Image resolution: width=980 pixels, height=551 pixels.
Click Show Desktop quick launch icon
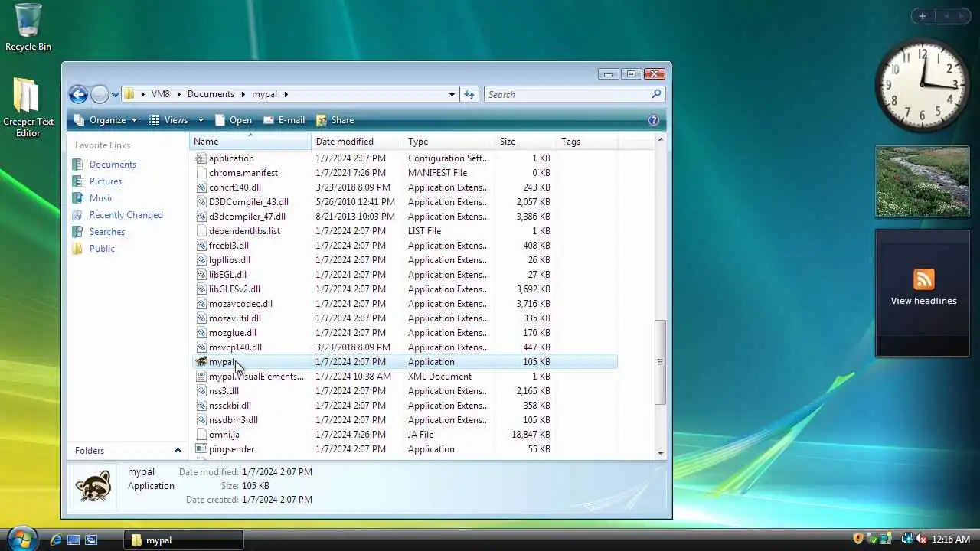(73, 540)
